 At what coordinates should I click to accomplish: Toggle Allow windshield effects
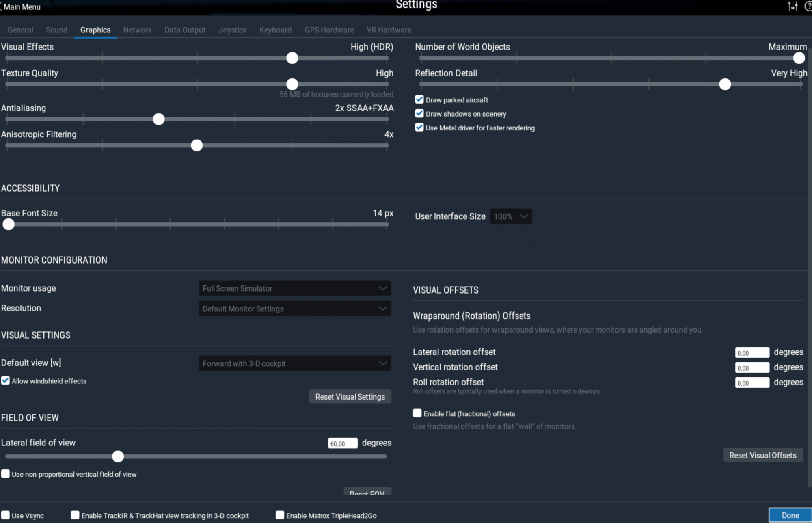coord(5,381)
